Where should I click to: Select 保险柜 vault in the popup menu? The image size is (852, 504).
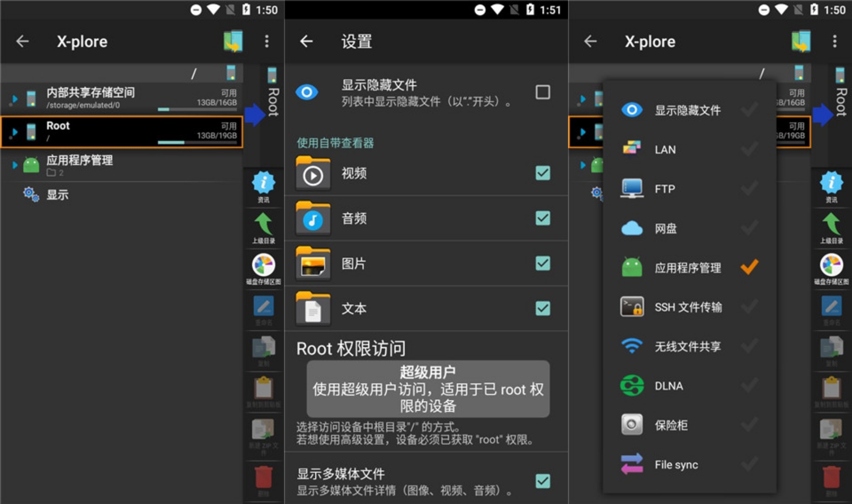[x=689, y=425]
